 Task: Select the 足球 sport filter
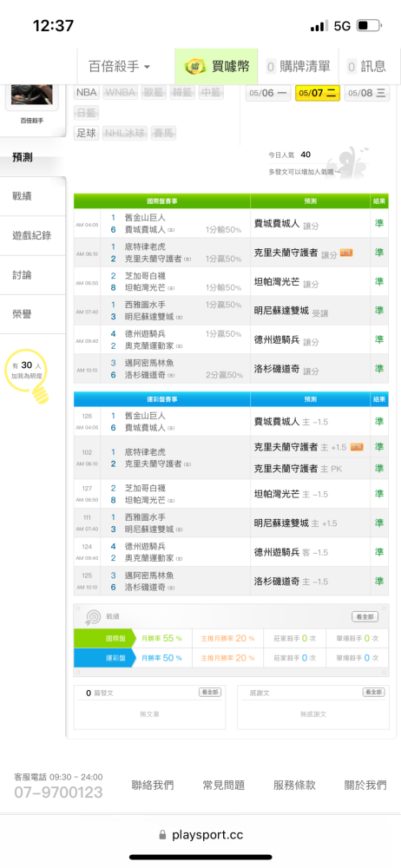[x=87, y=133]
